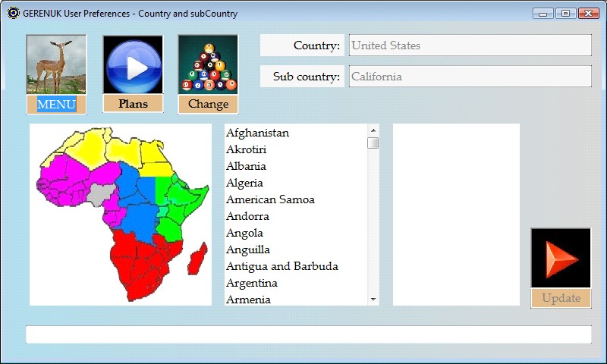Click the Country field showing United States
The height and width of the screenshot is (364, 607).
tap(470, 45)
